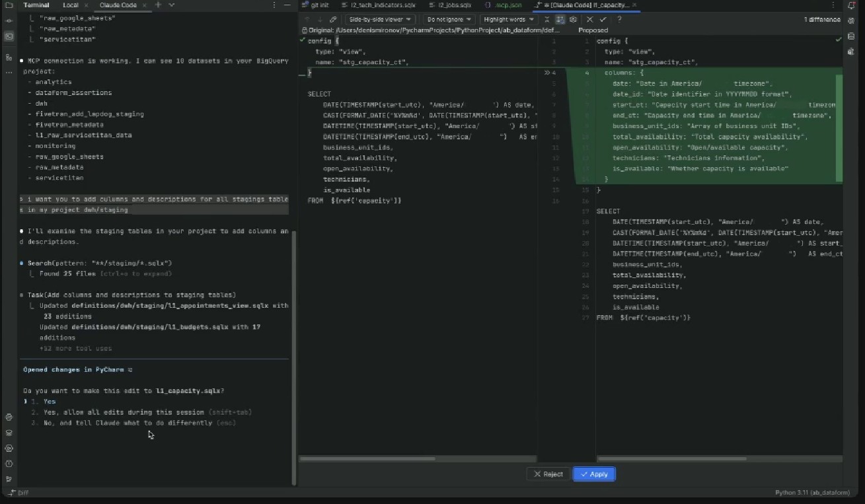Jump to next difference arrow
This screenshot has width=865, height=504.
click(319, 20)
